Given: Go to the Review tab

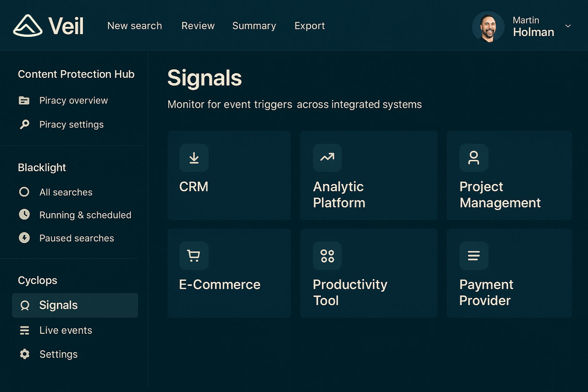Looking at the screenshot, I should [x=198, y=26].
